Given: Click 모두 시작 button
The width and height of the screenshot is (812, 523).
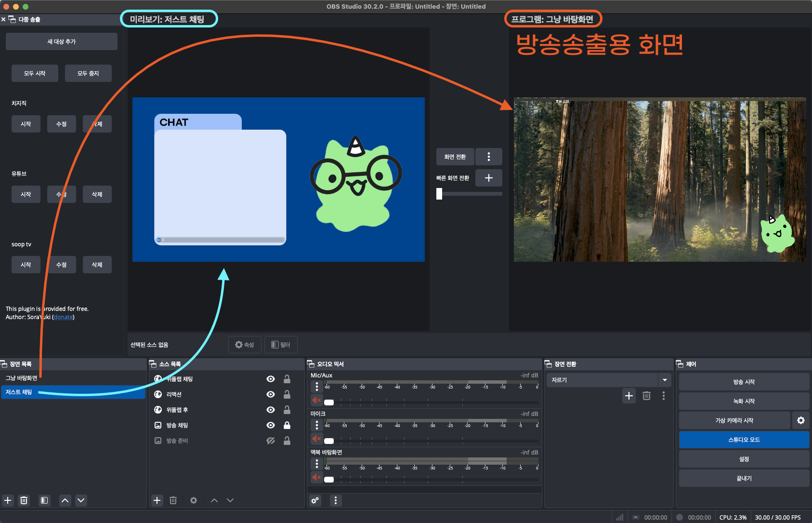Looking at the screenshot, I should [x=35, y=73].
